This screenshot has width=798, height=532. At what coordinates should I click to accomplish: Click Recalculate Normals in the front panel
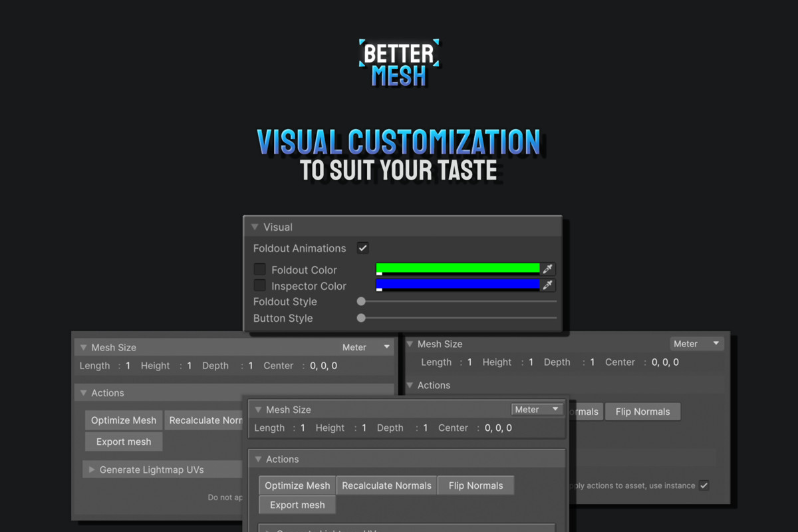[386, 485]
